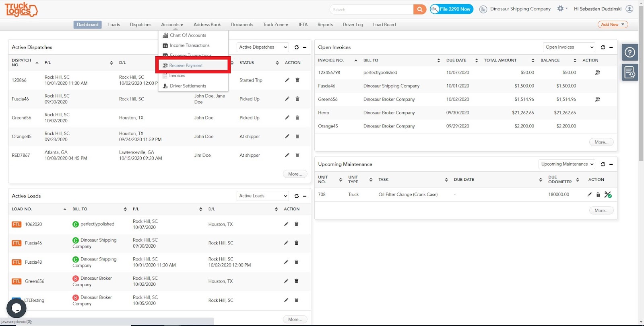The height and width of the screenshot is (326, 644).
Task: Collapse the Upcoming Maintenance panel
Action: [611, 164]
